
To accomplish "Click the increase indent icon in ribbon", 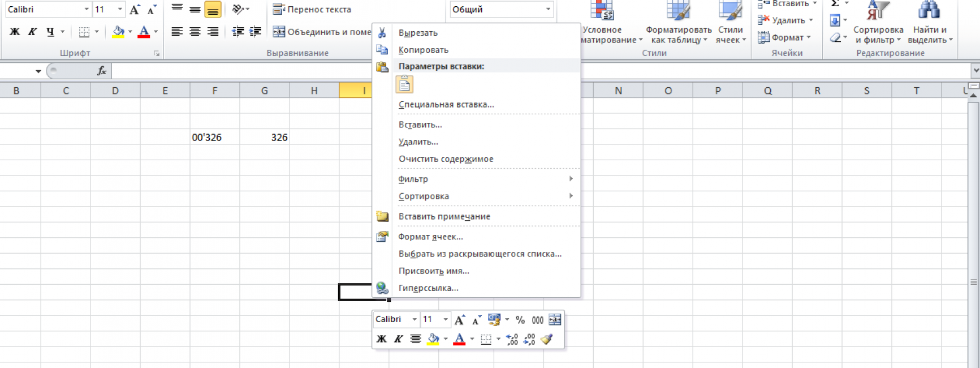I will (256, 32).
